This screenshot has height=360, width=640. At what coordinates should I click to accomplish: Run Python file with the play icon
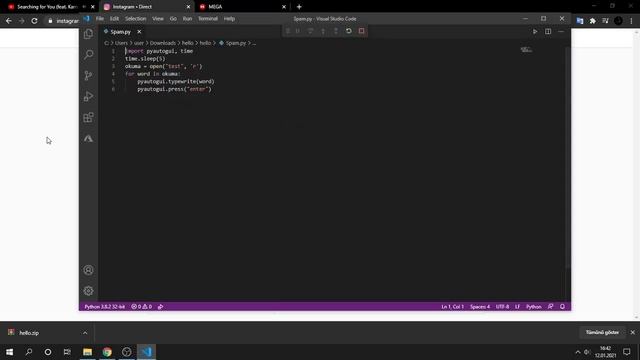coord(535,31)
